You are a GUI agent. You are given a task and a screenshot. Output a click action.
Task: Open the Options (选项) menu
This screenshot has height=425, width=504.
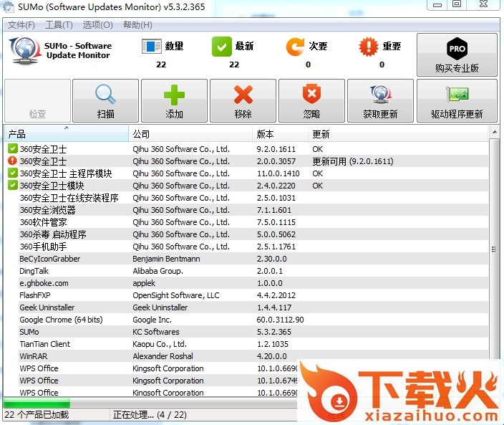(97, 25)
